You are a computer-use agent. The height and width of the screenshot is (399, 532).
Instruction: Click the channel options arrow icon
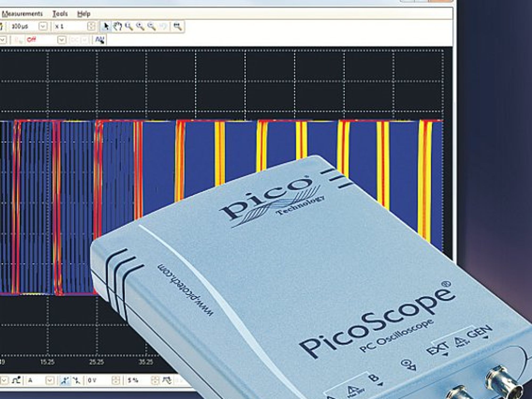(x=99, y=40)
